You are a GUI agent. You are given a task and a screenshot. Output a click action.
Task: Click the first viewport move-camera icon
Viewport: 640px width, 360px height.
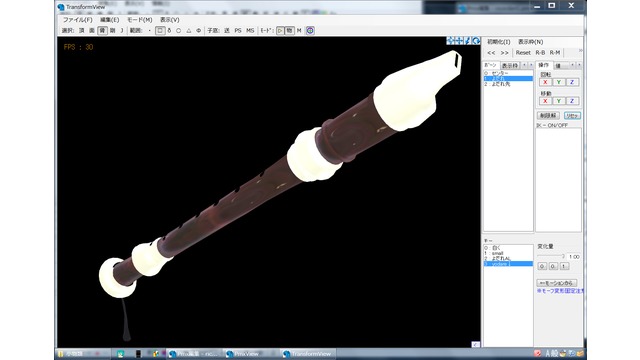(451, 40)
